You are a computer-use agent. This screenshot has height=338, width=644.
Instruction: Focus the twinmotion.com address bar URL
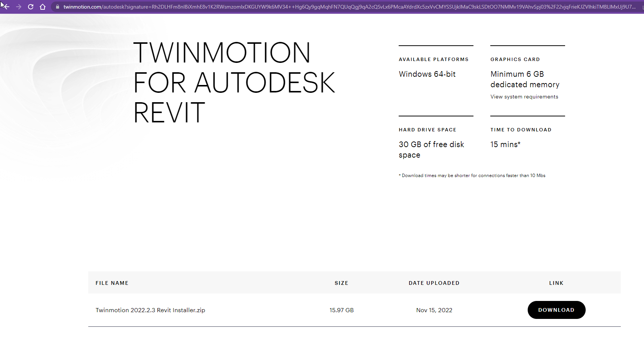(349, 7)
